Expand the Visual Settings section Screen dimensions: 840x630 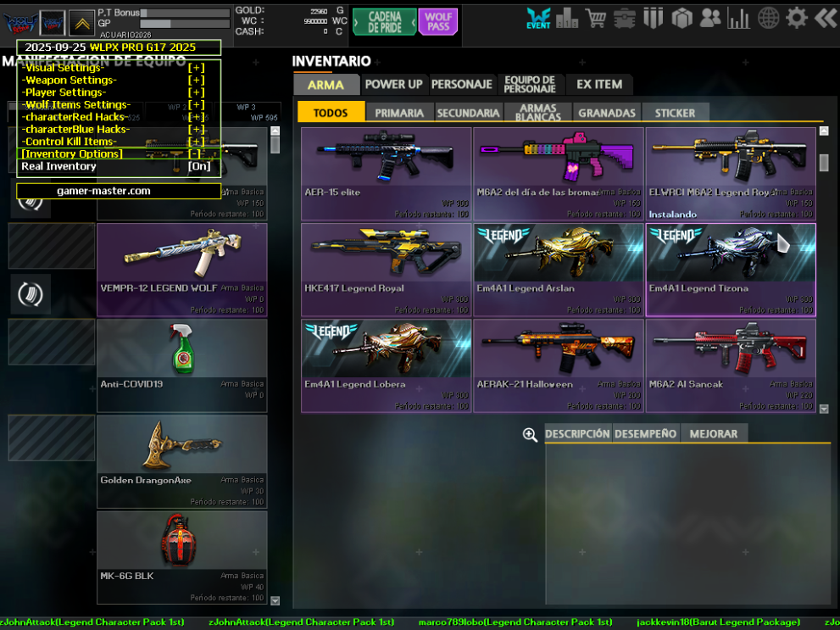pos(196,68)
